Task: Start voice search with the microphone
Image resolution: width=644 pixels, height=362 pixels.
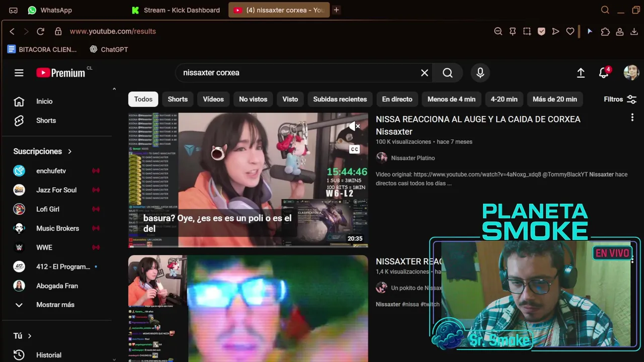Action: [x=480, y=73]
